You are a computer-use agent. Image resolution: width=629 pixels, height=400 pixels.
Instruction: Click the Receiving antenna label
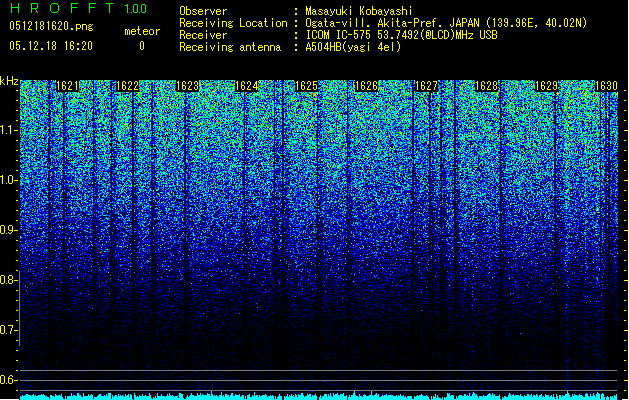(230, 47)
